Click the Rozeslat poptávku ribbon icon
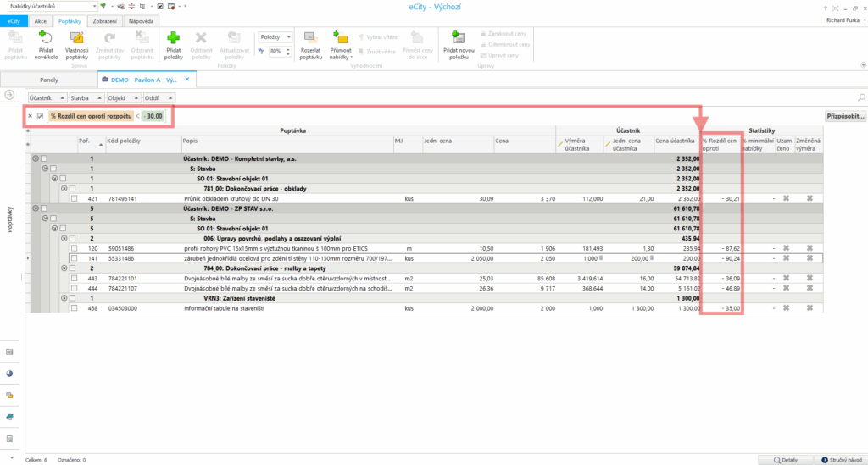The height and width of the screenshot is (465, 868). pyautogui.click(x=310, y=37)
